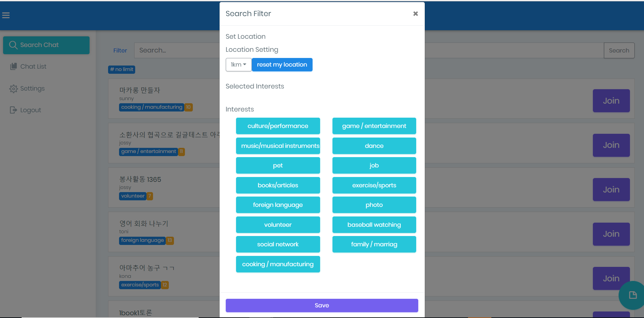Image resolution: width=644 pixels, height=318 pixels.
Task: Click the magnifier icon in Search Chat
Action: coord(13,45)
